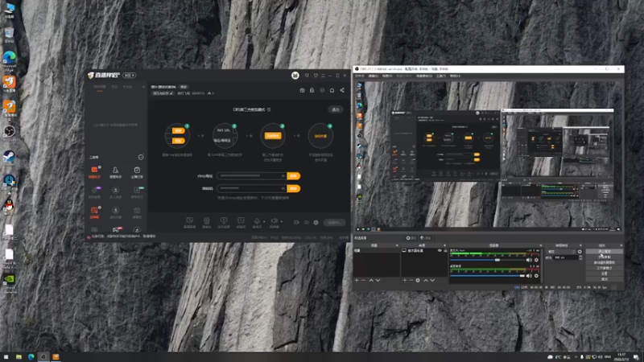Add a new source in OBS Sources panel
644x362 pixels.
405,280
